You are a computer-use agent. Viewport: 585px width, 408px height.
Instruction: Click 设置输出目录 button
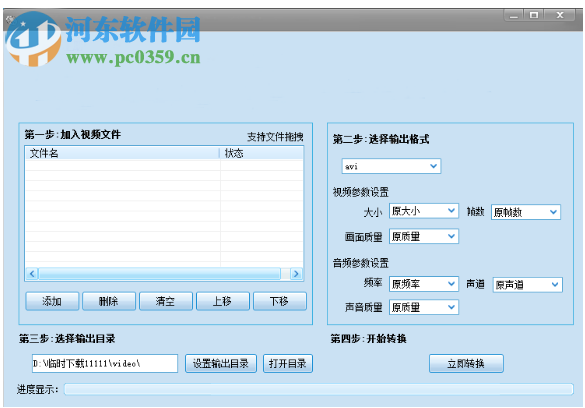221,363
